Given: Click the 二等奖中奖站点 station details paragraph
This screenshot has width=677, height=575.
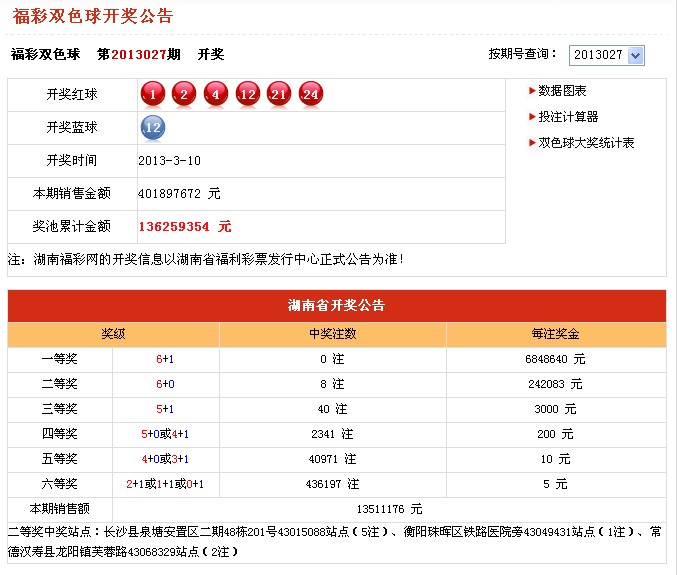Looking at the screenshot, I should pos(335,541).
